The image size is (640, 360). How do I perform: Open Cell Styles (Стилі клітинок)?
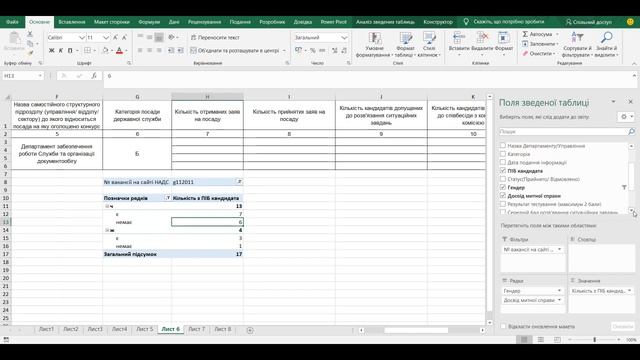(429, 45)
